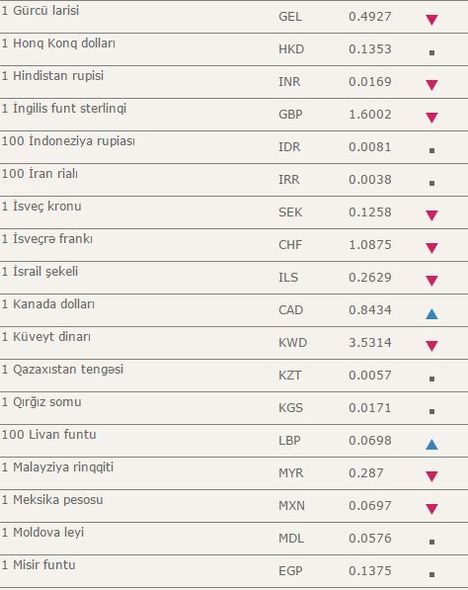The height and width of the screenshot is (590, 468).
Task: Click the red down arrow for KWD
Action: 432,346
